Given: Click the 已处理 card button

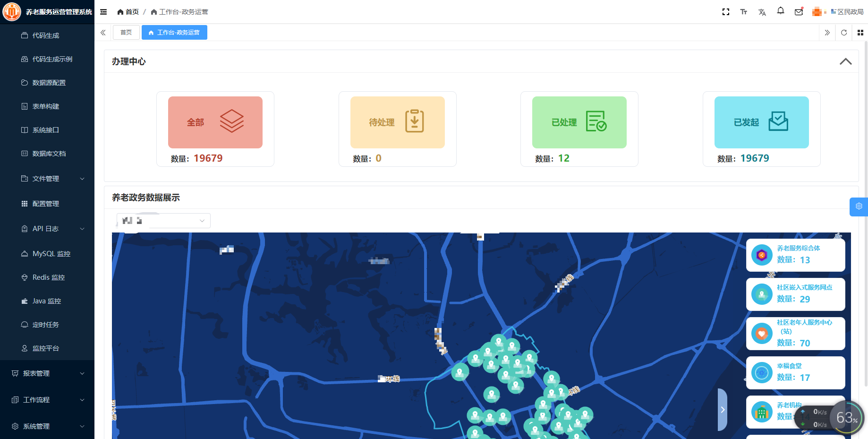Looking at the screenshot, I should [579, 122].
